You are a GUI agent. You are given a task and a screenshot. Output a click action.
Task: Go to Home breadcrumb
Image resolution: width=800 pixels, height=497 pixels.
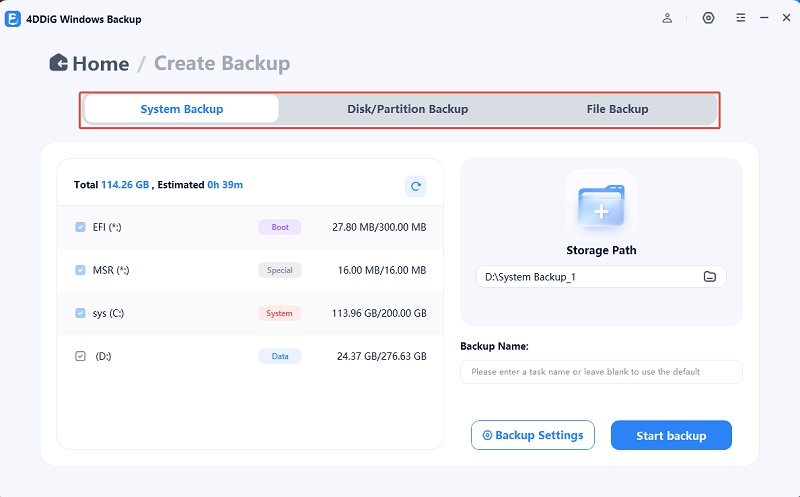101,63
